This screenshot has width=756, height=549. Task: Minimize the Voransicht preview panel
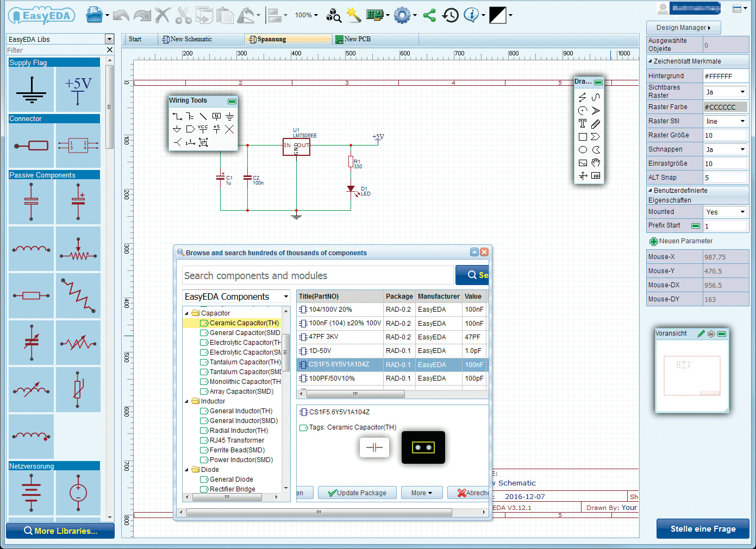click(722, 334)
